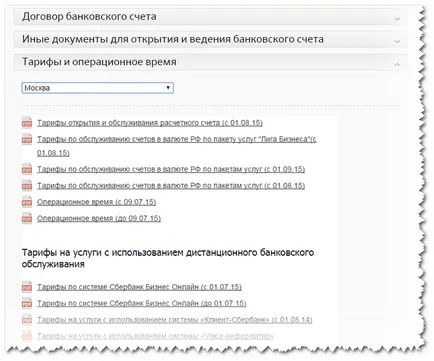
Task: Click PDF icon for 'Операционное время (до 09.07.15)'
Action: (x=27, y=218)
